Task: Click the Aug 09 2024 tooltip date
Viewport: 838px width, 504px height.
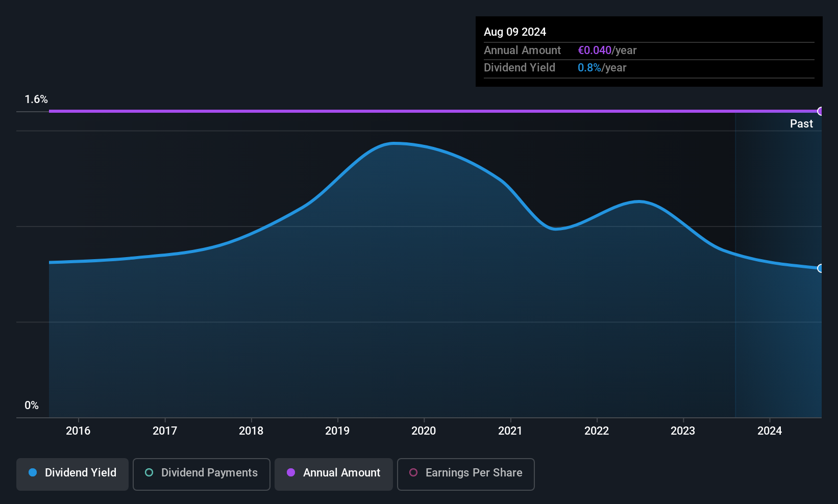Action: [515, 32]
